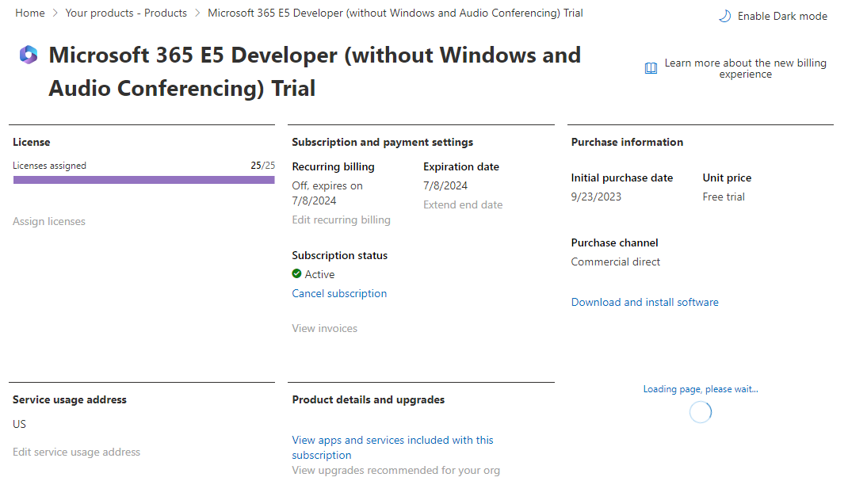
Task: Click the loading spinner circle
Action: [x=701, y=412]
